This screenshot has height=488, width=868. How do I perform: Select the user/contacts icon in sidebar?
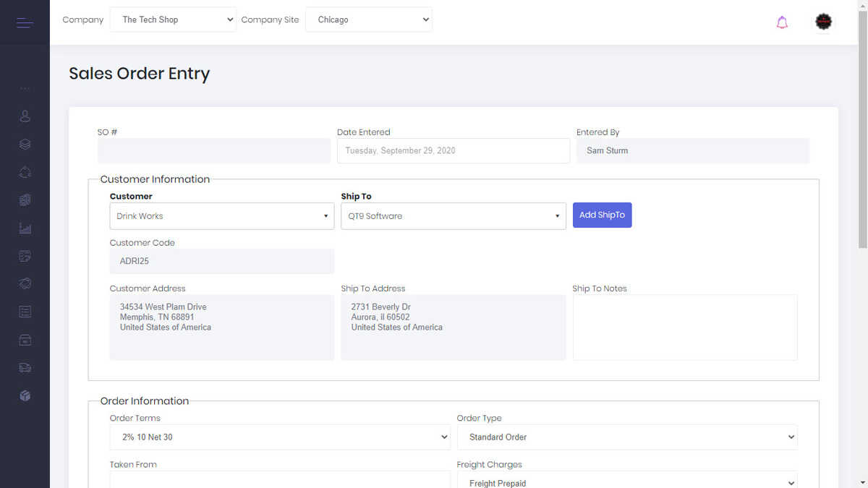click(25, 116)
